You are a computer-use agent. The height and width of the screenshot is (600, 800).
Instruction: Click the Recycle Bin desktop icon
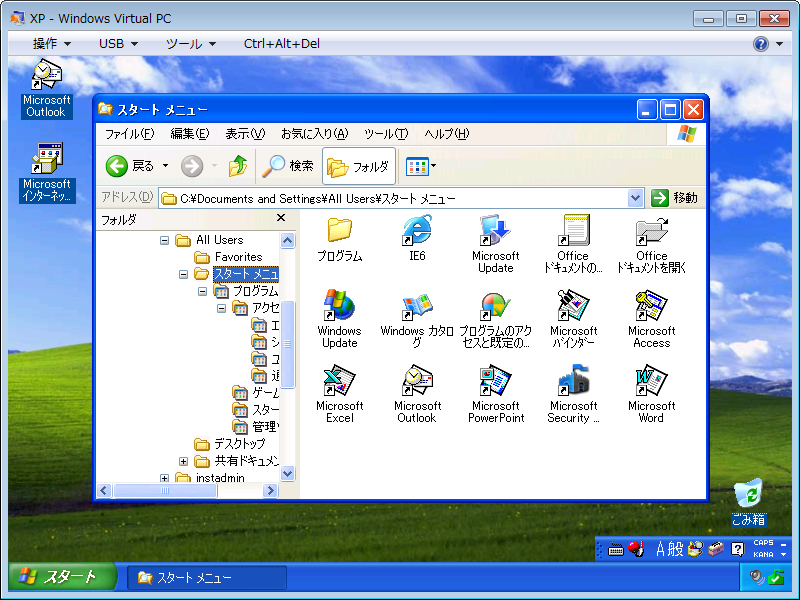click(x=748, y=496)
